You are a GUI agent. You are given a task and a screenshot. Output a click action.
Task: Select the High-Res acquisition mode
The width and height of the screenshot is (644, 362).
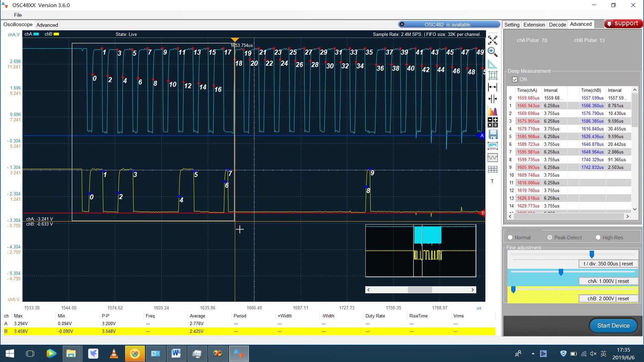(x=598, y=237)
